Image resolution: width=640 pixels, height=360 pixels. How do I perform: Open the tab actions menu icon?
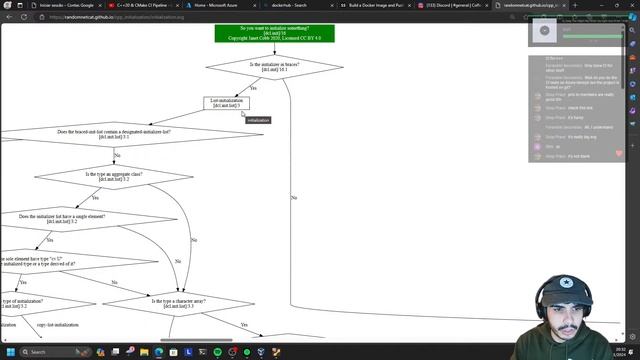click(20, 5)
